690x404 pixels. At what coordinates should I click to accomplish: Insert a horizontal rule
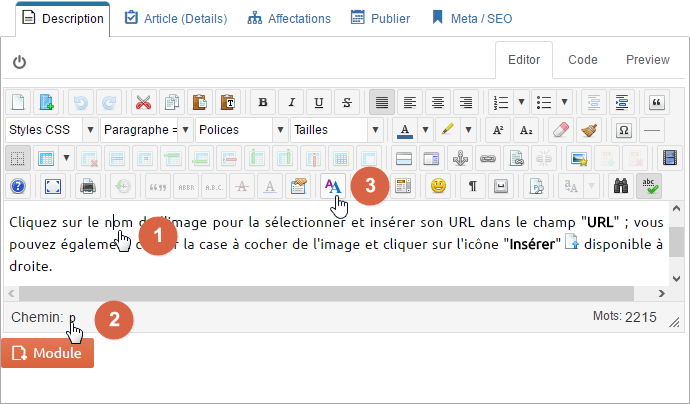[x=652, y=130]
